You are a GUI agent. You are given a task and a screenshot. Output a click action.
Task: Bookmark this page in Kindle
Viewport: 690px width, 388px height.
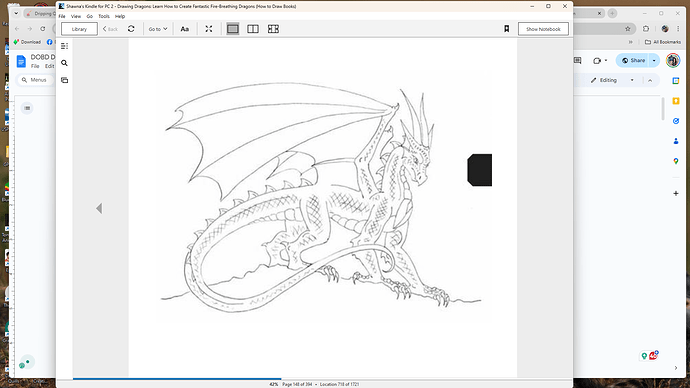506,29
